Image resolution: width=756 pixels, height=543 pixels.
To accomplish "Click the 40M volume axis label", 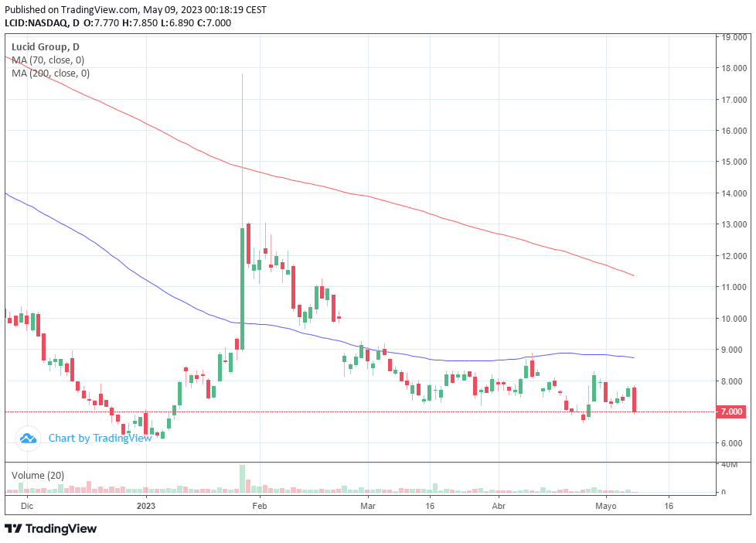I will (x=730, y=464).
